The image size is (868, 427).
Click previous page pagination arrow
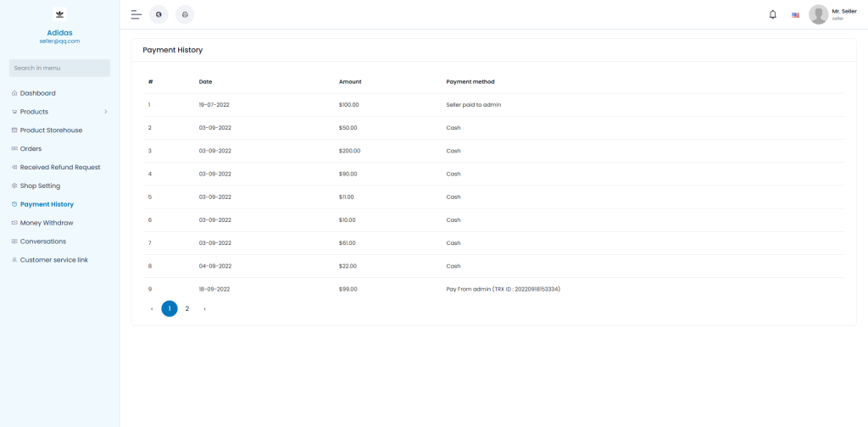click(x=152, y=308)
